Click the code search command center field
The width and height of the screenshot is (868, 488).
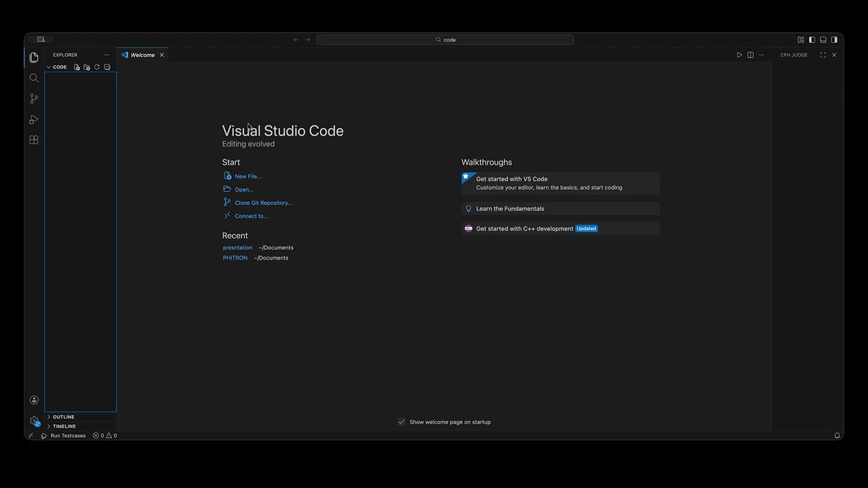pos(445,40)
